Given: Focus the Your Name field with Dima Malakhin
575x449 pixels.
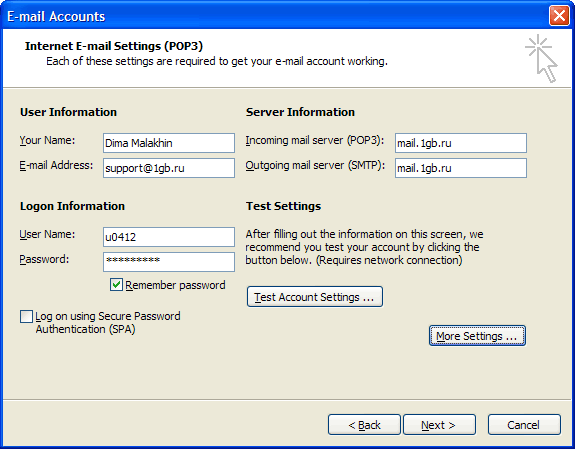Looking at the screenshot, I should pyautogui.click(x=169, y=143).
